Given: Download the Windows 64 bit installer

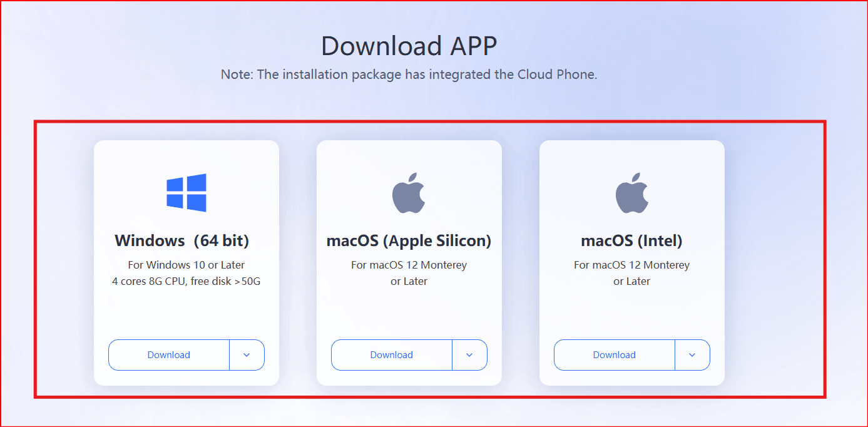Looking at the screenshot, I should tap(169, 355).
